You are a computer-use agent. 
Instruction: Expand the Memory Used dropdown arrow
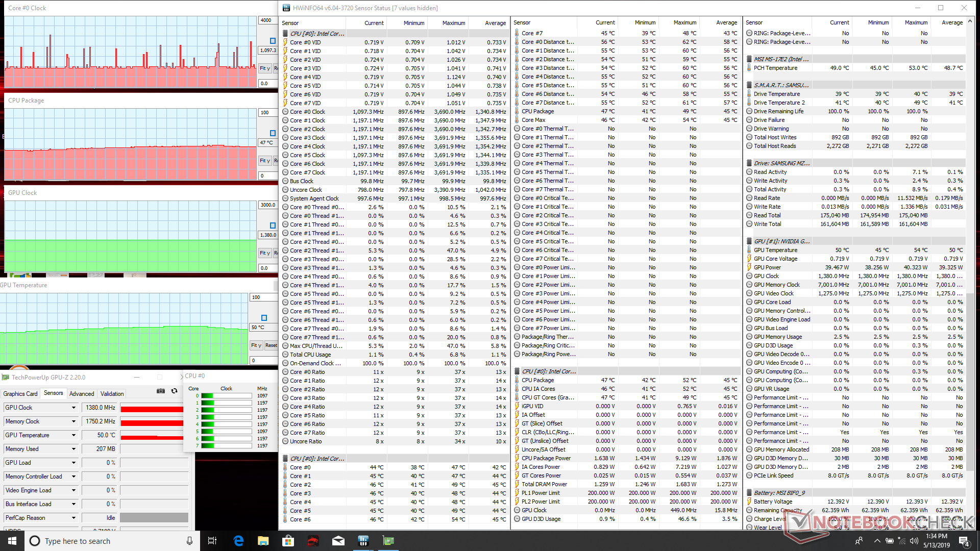pyautogui.click(x=73, y=449)
